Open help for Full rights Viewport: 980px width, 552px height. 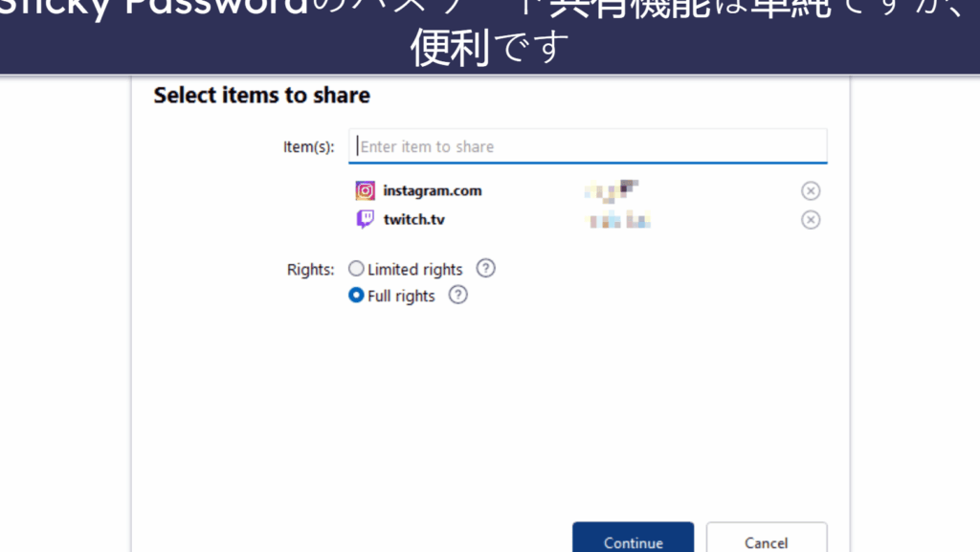pyautogui.click(x=458, y=295)
